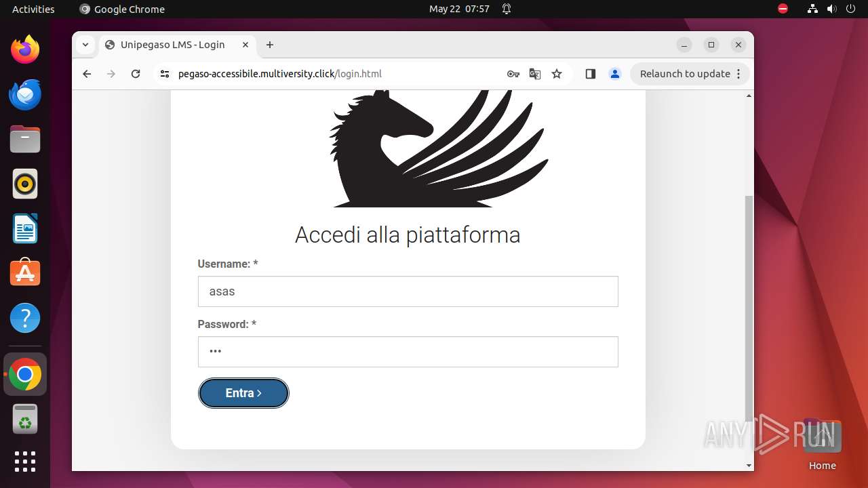Click the 'Password: *' label
868x488 pixels.
pyautogui.click(x=227, y=324)
